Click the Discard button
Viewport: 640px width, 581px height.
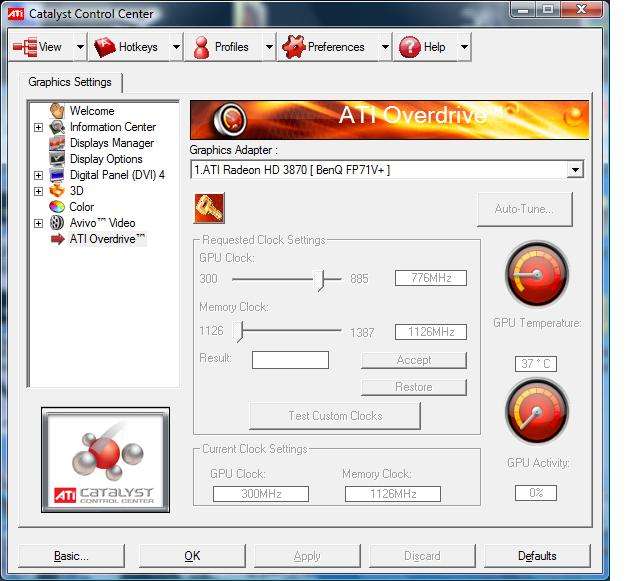point(422,556)
